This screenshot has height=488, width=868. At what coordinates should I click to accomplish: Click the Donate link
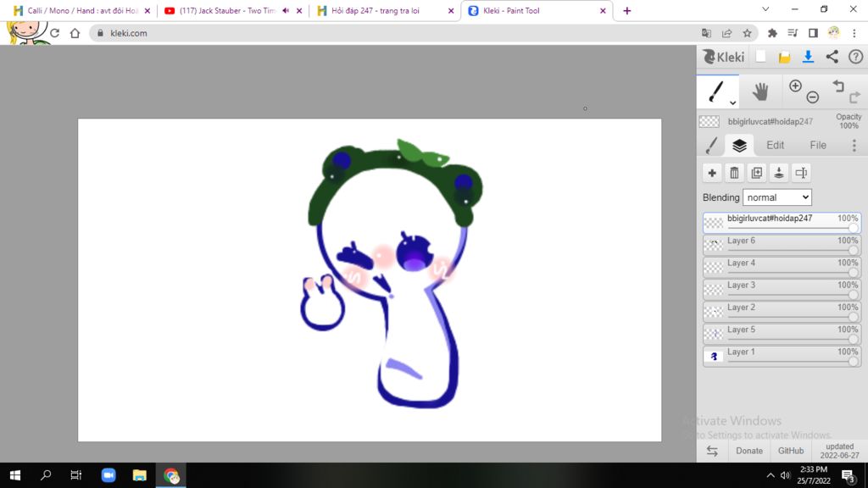pos(749,451)
